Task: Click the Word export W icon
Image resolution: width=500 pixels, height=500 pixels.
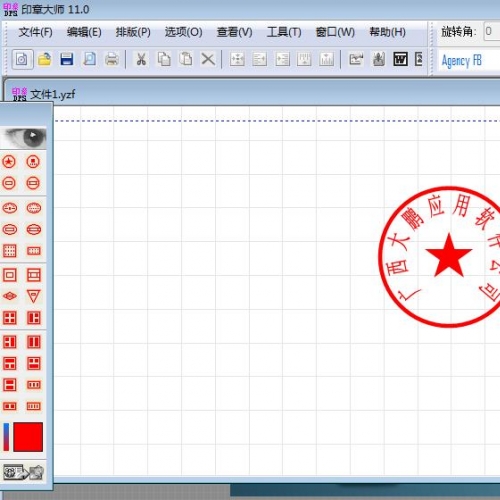Action: (x=400, y=60)
